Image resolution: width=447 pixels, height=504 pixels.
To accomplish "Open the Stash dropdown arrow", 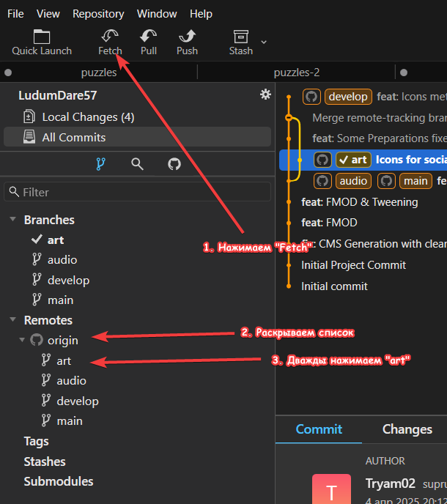I will pos(264,42).
